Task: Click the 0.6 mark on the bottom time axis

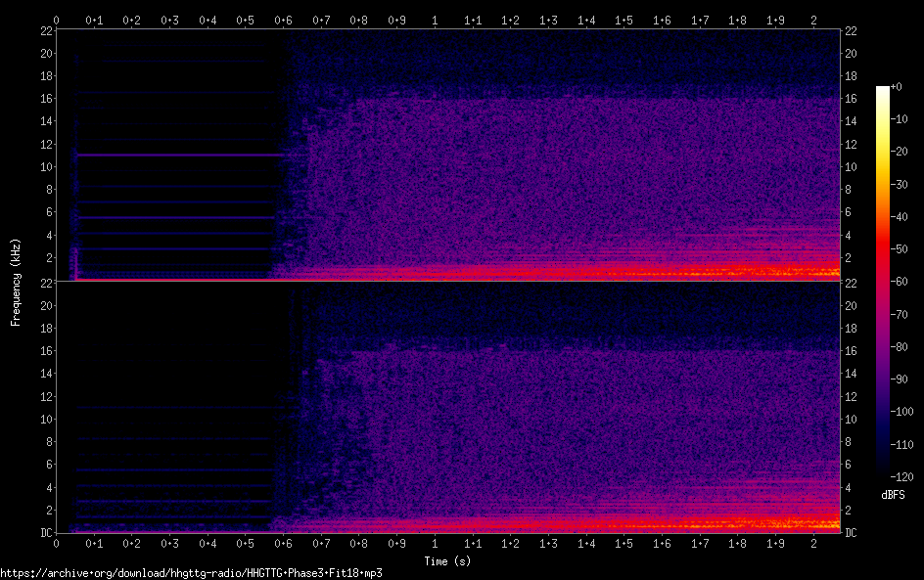Action: click(283, 544)
